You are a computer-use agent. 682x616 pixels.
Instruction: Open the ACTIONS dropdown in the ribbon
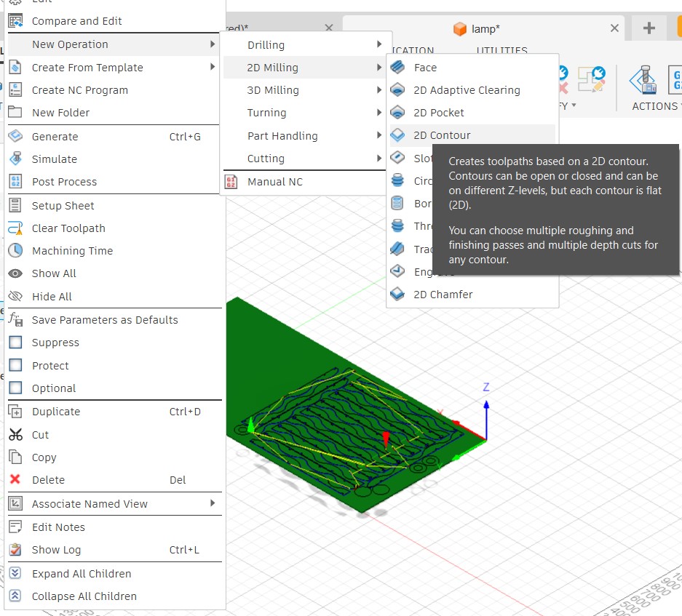[656, 106]
